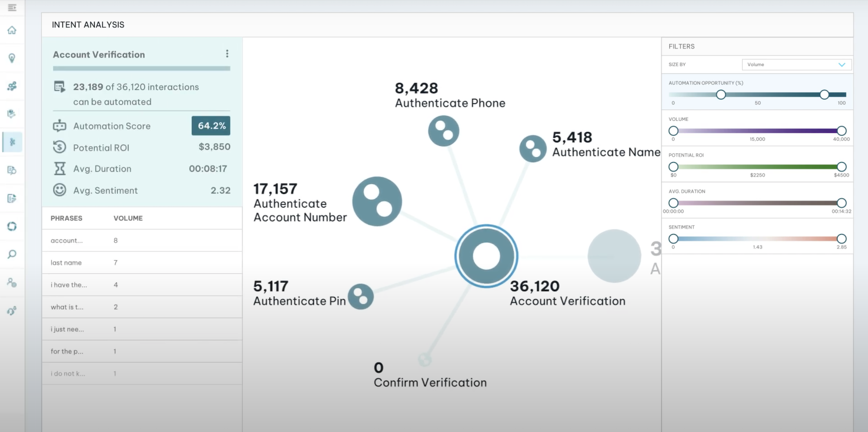Image resolution: width=868 pixels, height=432 pixels.
Task: Click the 'last name' phrase row
Action: tap(142, 263)
